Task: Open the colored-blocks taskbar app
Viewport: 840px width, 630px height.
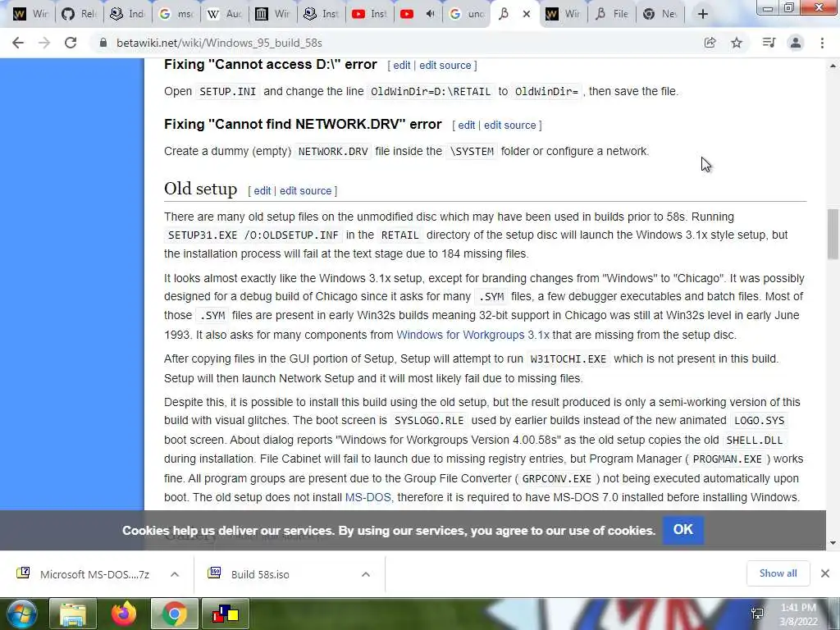Action: 225,614
